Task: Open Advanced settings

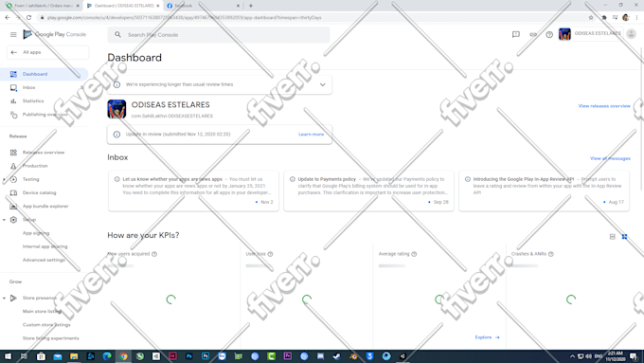Action: 44,260
